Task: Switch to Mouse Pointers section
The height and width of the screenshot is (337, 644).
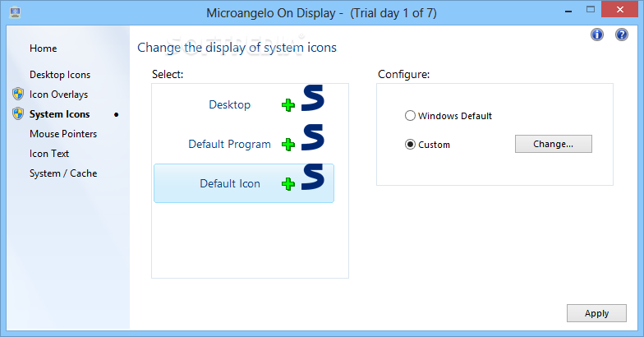Action: 63,134
